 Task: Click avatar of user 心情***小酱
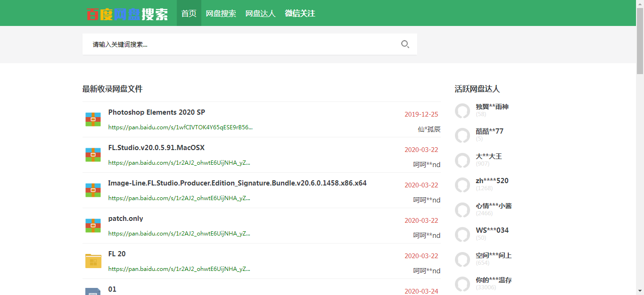click(462, 210)
